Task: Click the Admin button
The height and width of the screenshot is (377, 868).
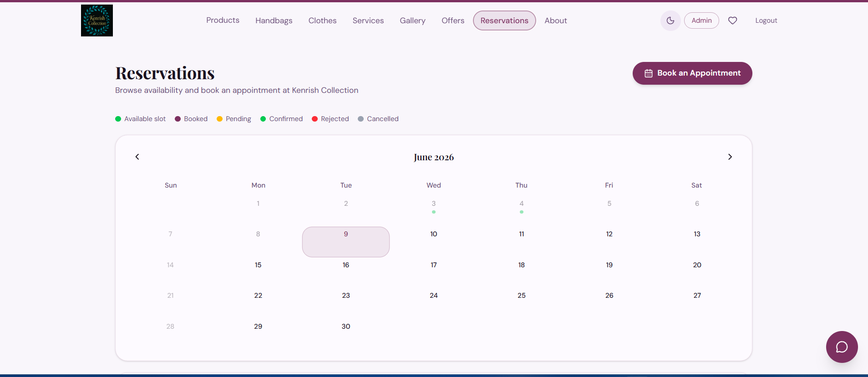Action: point(701,20)
